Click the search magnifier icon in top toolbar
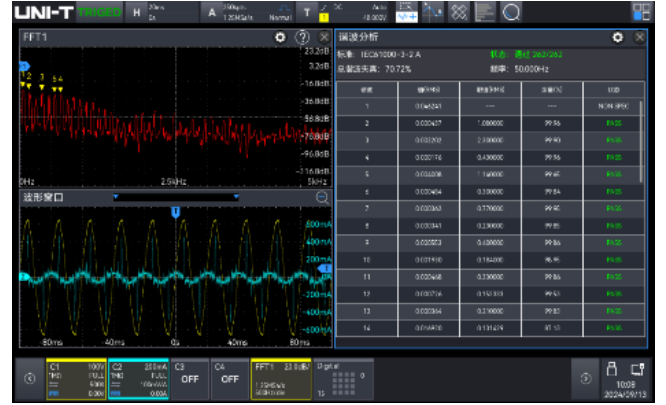 [511, 12]
